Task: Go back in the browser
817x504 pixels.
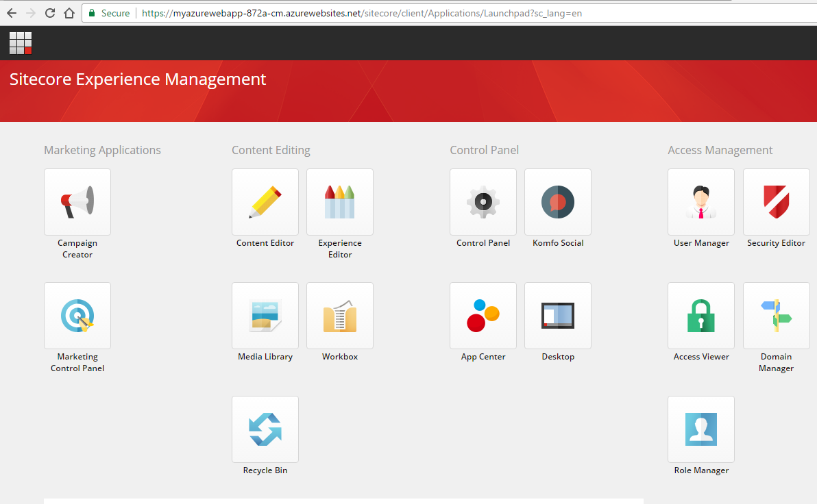Action: click(x=12, y=13)
